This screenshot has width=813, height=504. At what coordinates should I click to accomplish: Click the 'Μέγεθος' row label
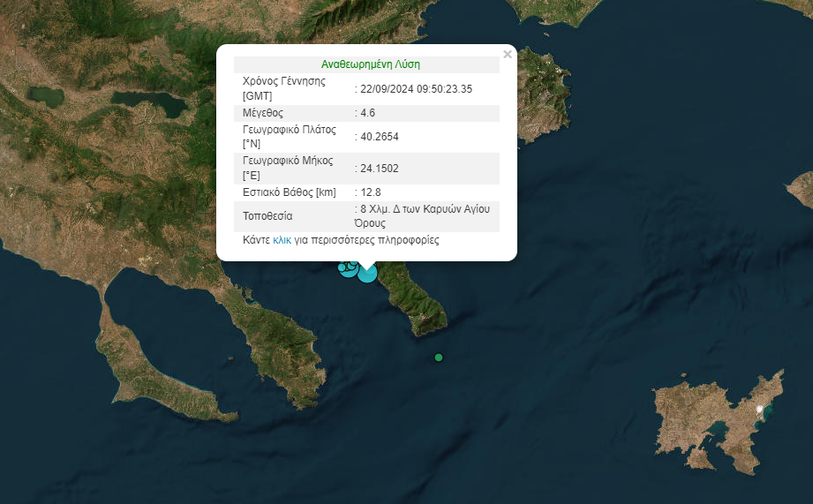pos(263,113)
